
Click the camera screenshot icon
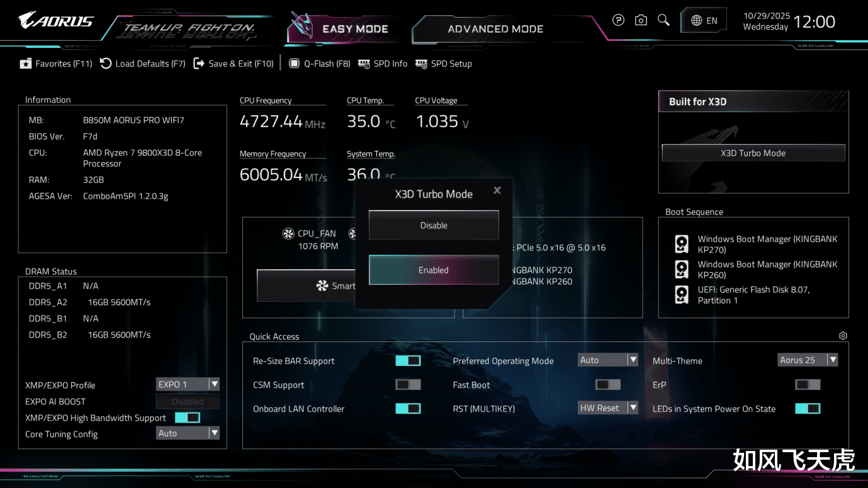[x=641, y=20]
